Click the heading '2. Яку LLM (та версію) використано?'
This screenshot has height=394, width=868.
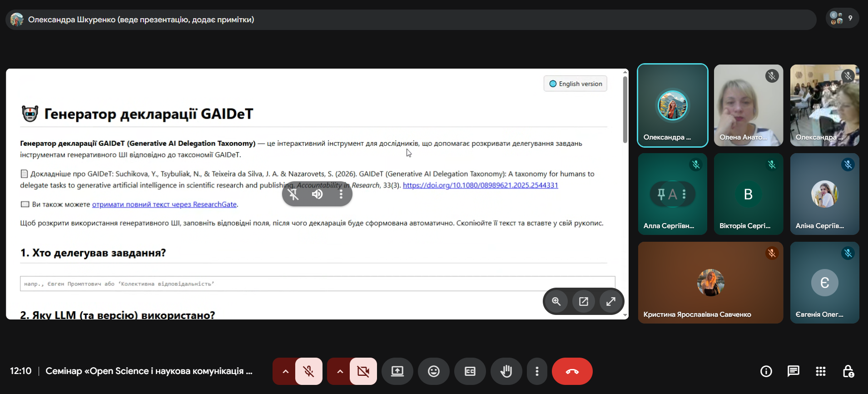tap(118, 315)
